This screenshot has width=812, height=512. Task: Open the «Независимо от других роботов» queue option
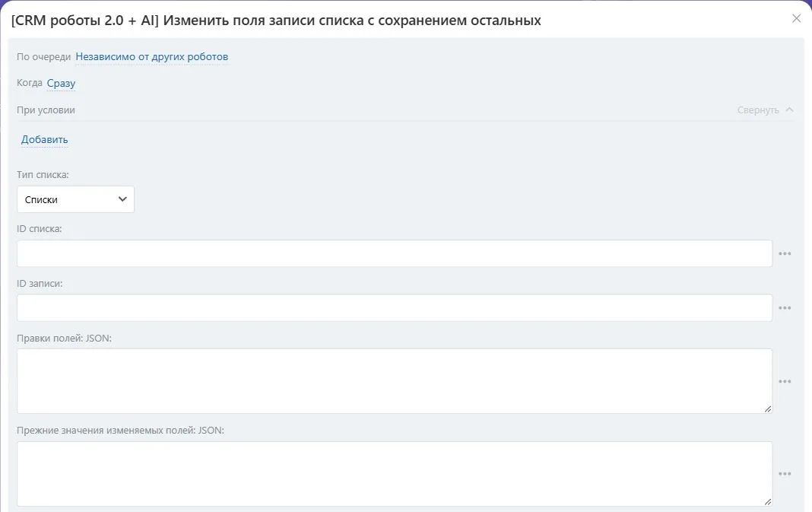coord(152,56)
